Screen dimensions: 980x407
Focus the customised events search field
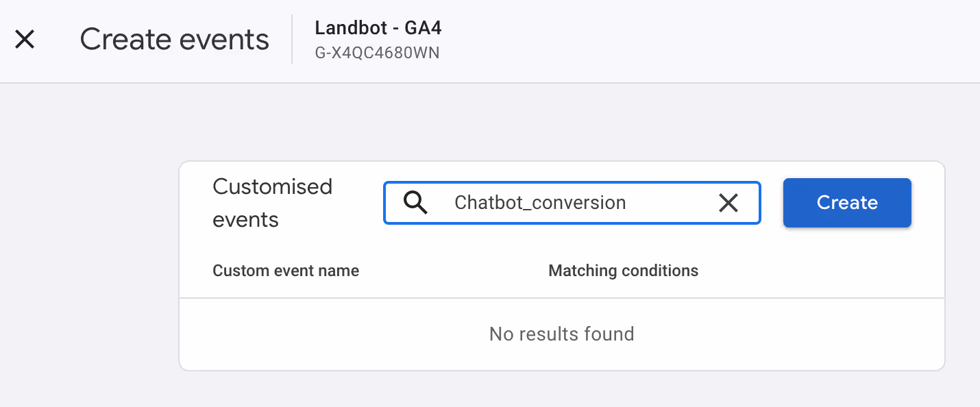(x=572, y=202)
